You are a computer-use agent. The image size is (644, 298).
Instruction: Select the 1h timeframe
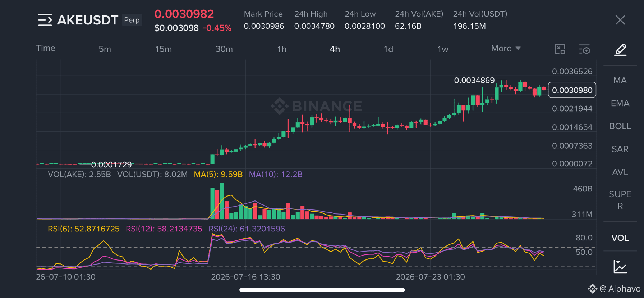point(281,49)
